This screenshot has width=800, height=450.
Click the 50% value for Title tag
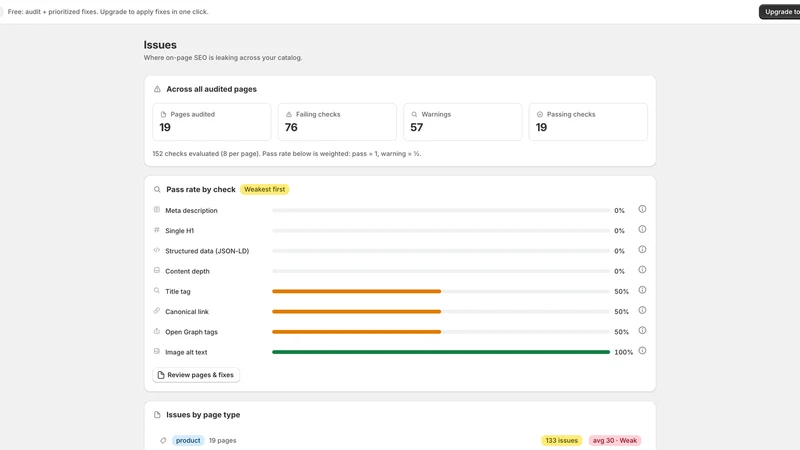pos(621,291)
